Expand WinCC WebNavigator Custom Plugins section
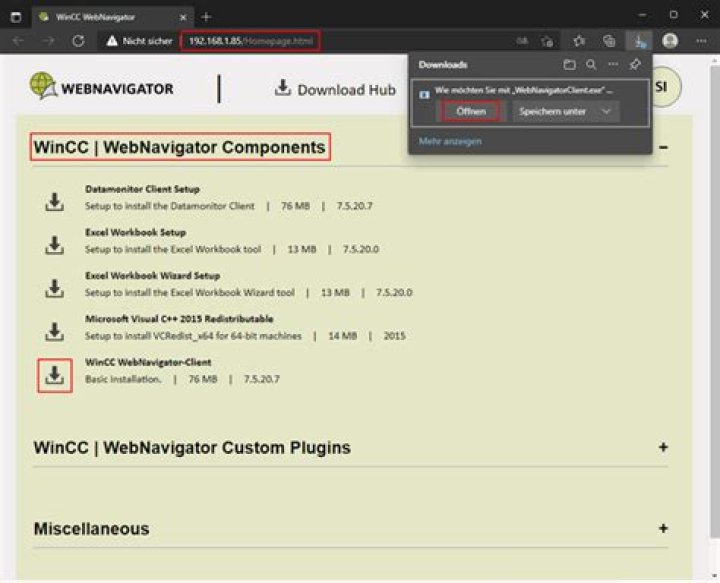 pyautogui.click(x=663, y=447)
